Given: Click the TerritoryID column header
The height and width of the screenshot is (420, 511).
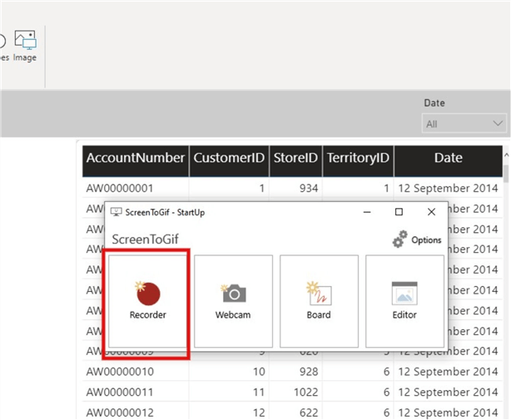Looking at the screenshot, I should pyautogui.click(x=358, y=158).
